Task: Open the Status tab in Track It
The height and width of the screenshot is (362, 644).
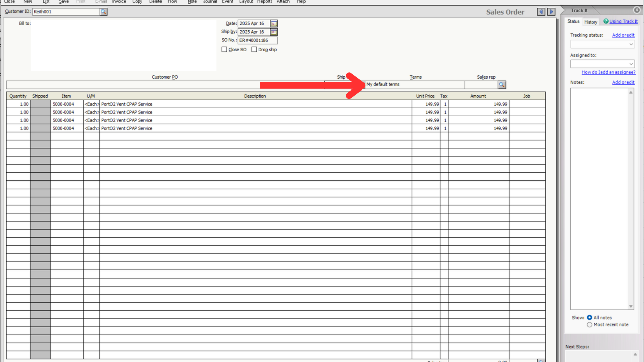Action: click(573, 21)
